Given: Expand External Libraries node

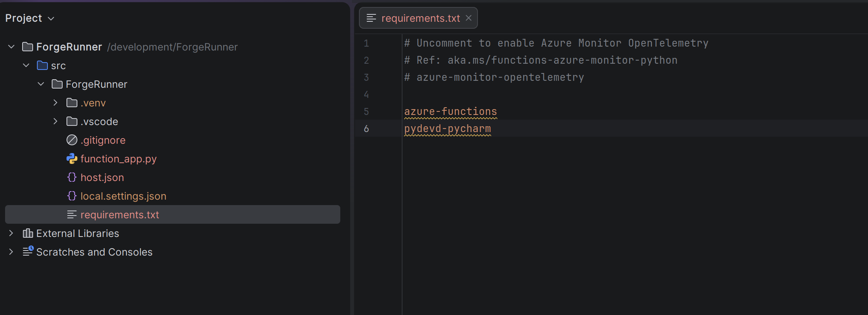Looking at the screenshot, I should pyautogui.click(x=11, y=233).
